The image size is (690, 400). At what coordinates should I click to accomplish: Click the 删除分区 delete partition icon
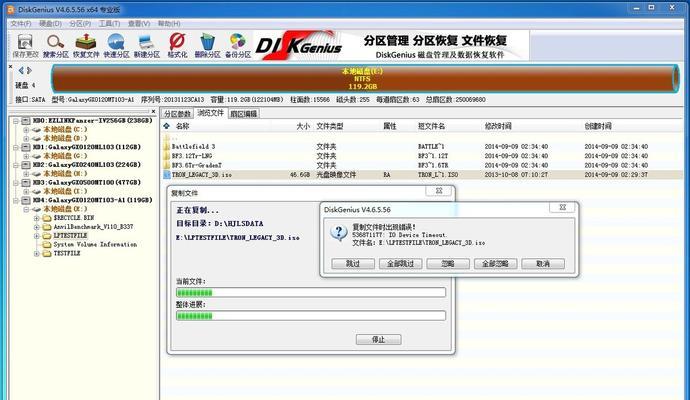pyautogui.click(x=207, y=45)
